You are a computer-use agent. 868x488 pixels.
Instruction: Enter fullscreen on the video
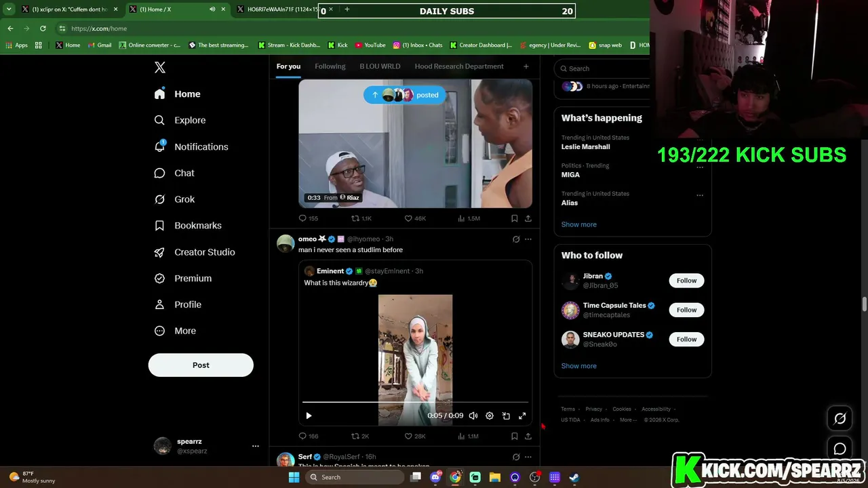pos(522,415)
